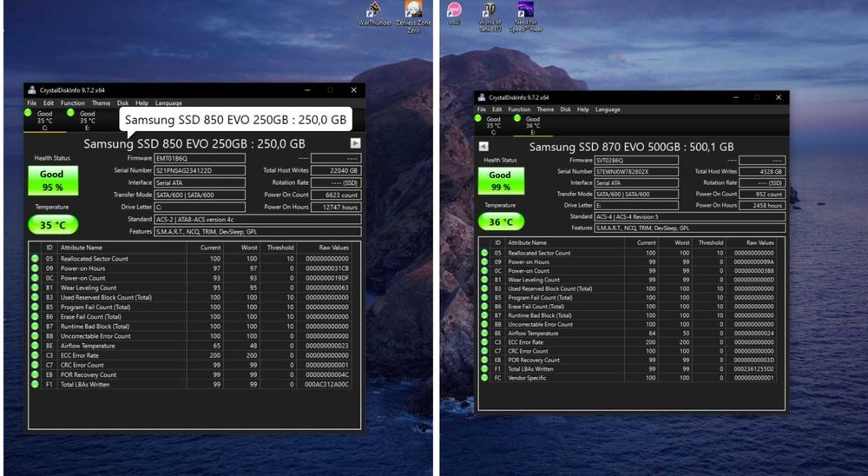
Task: Click Total Host Writes 4528 GB field
Action: 762,172
